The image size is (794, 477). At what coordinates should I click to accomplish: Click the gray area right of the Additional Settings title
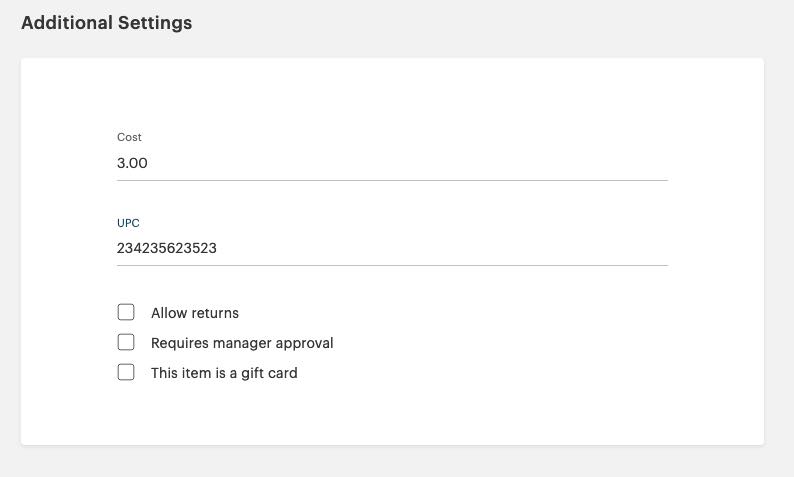pos(500,23)
